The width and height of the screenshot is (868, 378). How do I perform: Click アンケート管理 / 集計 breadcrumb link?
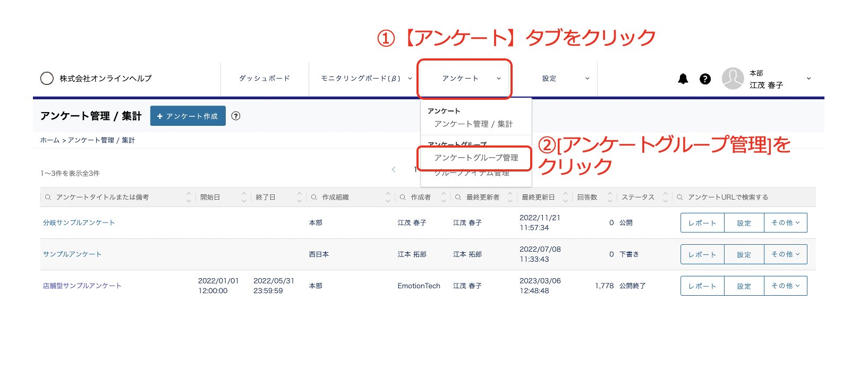tap(101, 140)
